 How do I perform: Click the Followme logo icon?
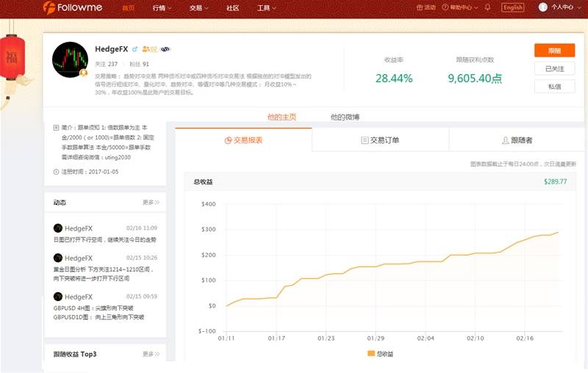tap(49, 7)
